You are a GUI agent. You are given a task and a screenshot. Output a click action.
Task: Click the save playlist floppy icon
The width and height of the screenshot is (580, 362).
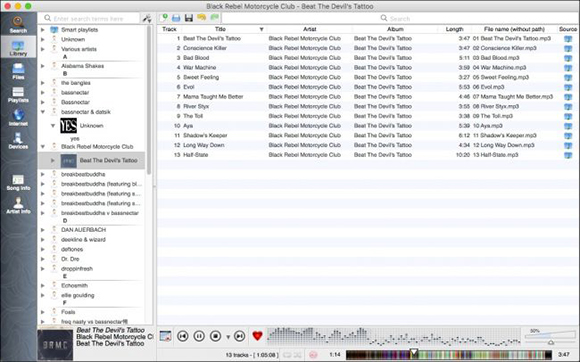(x=189, y=18)
